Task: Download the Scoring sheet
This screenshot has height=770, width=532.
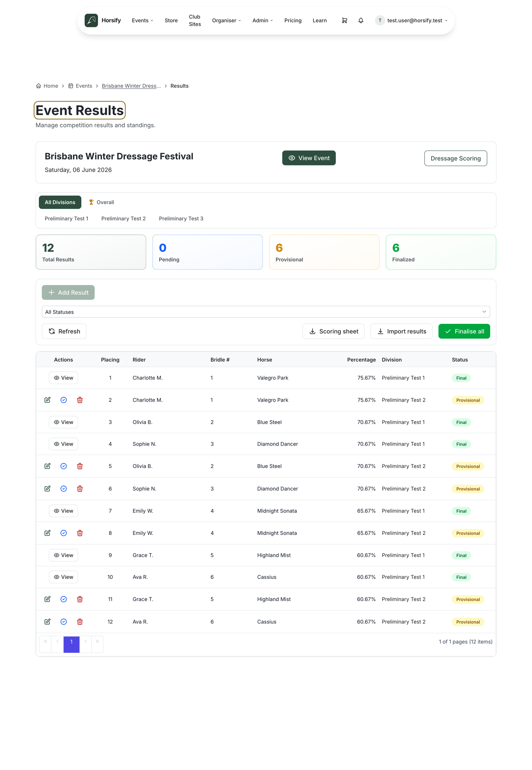Action: 334,331
